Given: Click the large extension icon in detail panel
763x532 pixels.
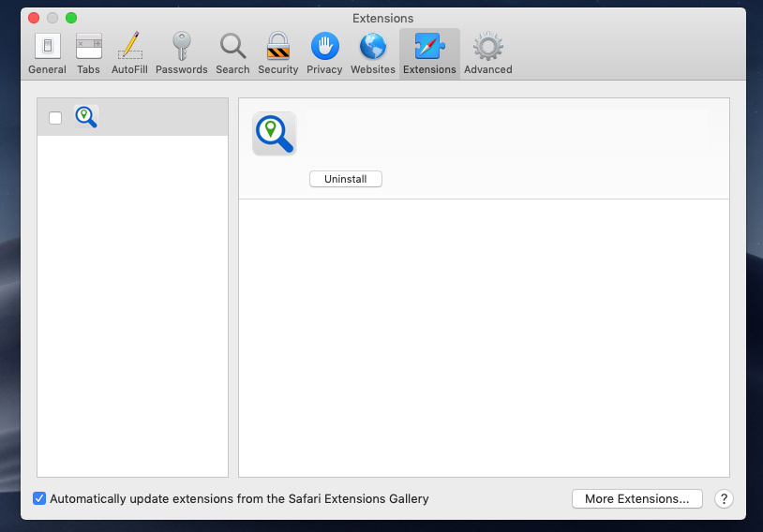Looking at the screenshot, I should tap(274, 133).
